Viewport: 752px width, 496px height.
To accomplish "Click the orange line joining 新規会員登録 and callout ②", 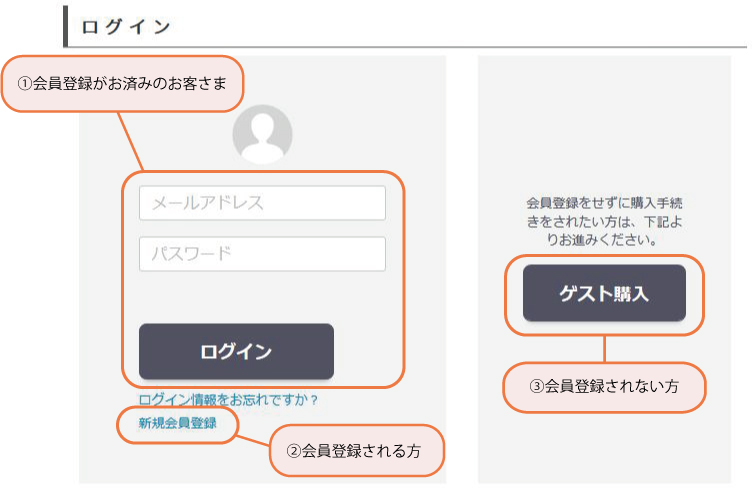I will pyautogui.click(x=254, y=441).
